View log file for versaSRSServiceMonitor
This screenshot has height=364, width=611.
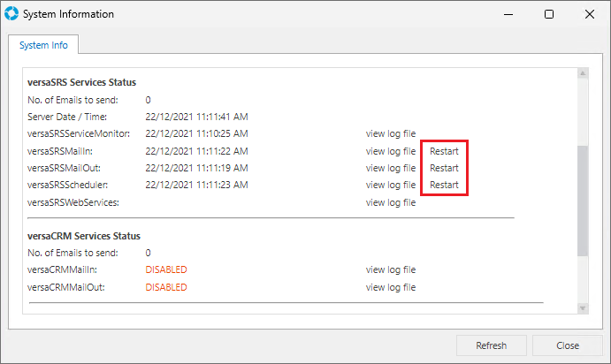(x=390, y=134)
